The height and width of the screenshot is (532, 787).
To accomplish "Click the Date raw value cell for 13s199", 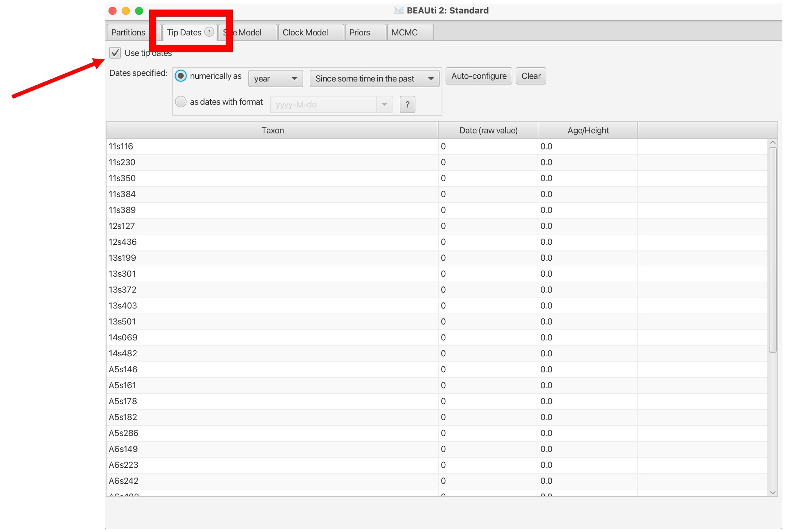I will pos(488,258).
